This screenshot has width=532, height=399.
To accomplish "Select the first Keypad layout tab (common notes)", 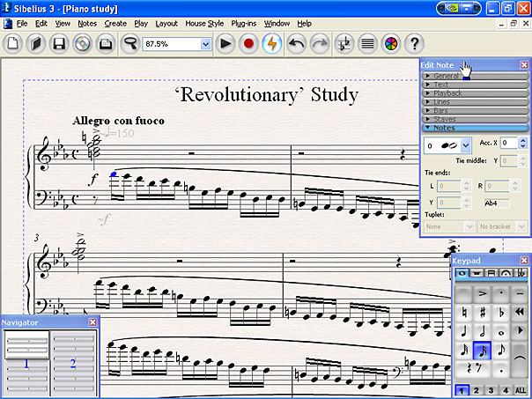I will click(x=462, y=273).
